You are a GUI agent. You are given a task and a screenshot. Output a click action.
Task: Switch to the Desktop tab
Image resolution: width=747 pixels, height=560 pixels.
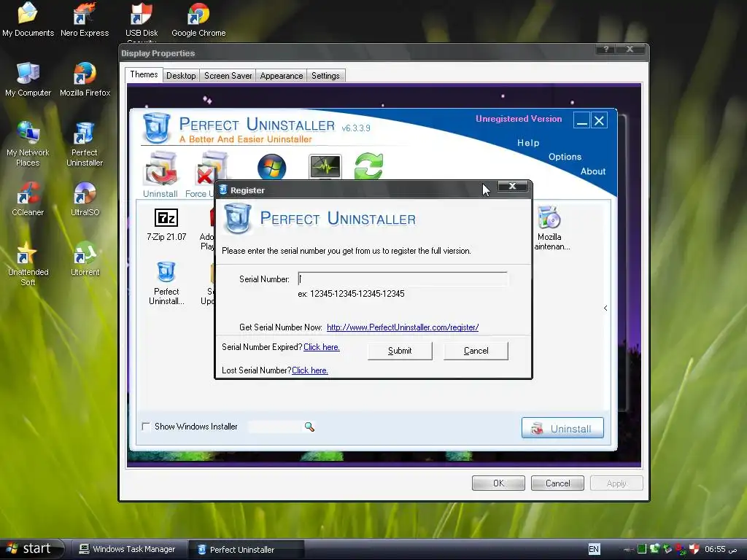coord(181,76)
